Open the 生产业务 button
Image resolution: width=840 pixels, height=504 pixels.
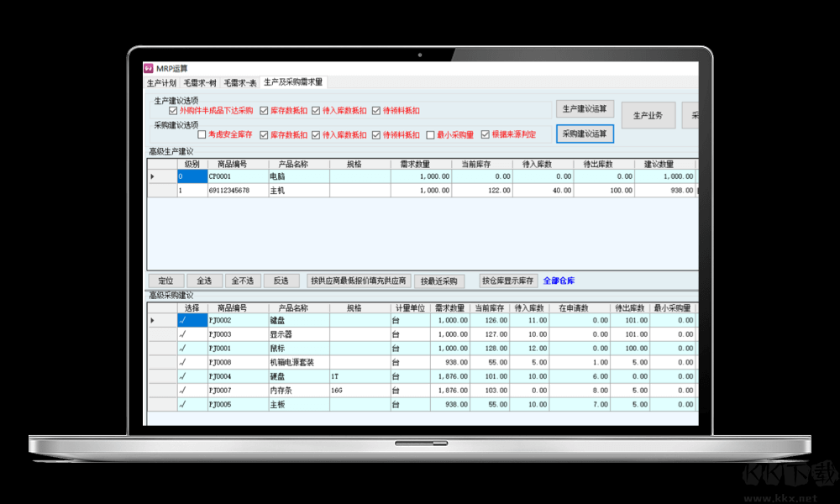pyautogui.click(x=648, y=115)
